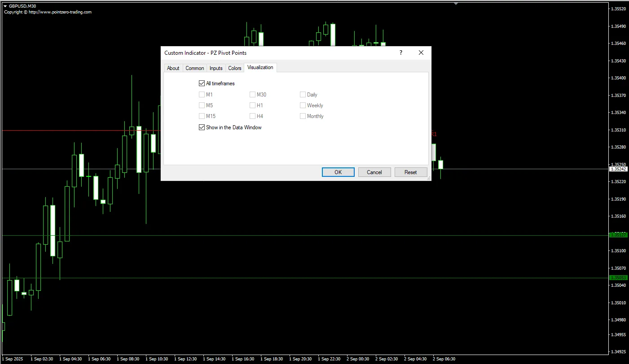Viewport: 629px width, 364px height.
Task: Open the Common tab
Action: (194, 68)
